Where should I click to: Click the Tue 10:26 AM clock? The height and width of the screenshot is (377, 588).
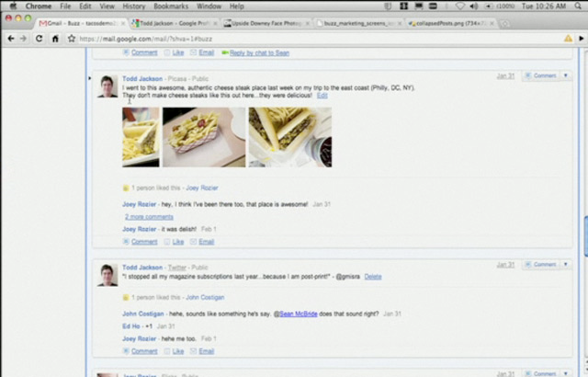coord(544,6)
